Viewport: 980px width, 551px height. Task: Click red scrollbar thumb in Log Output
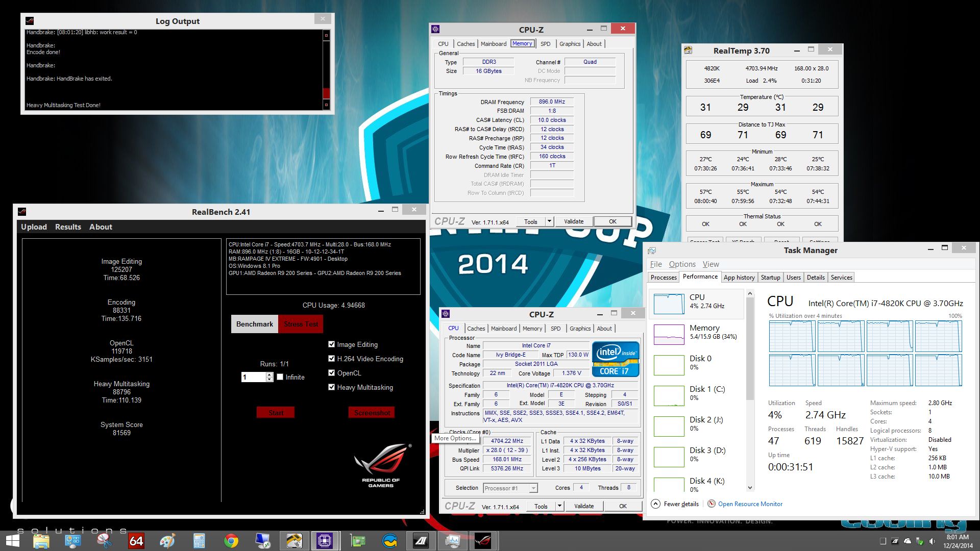coord(326,94)
